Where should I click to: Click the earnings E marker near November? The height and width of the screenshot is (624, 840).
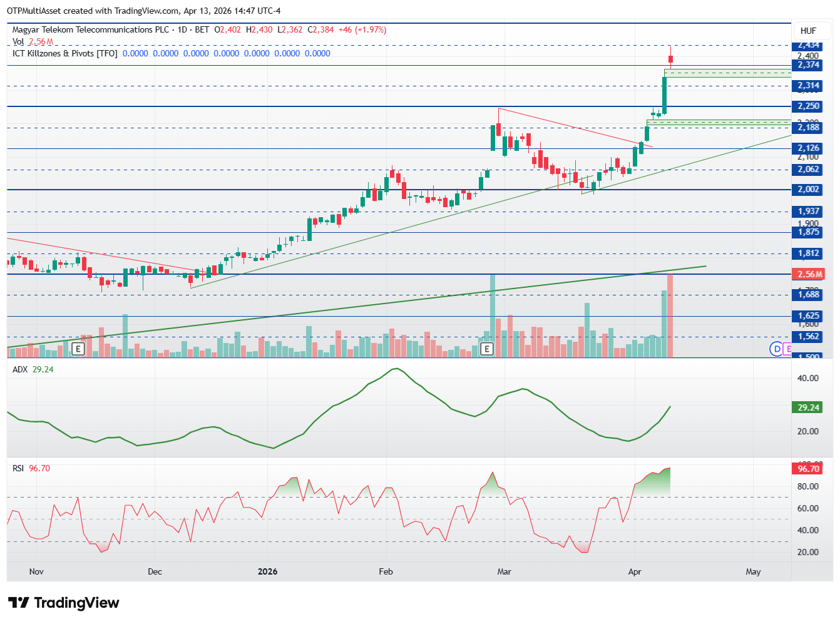click(78, 349)
